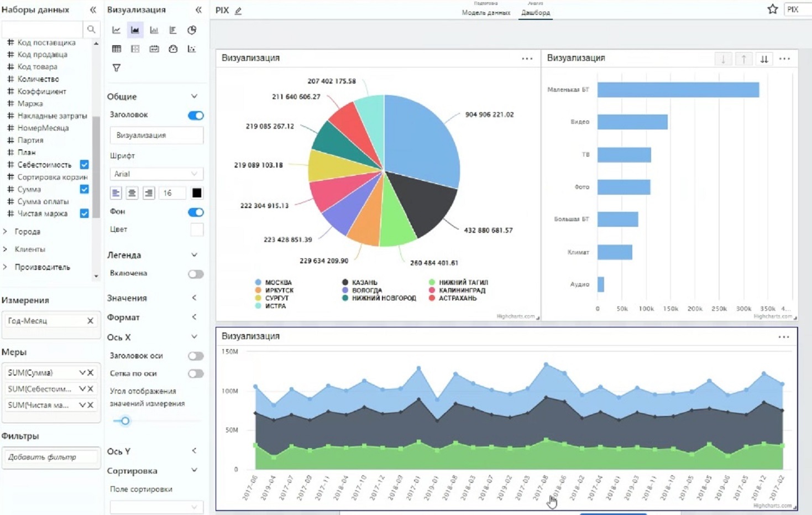Expand the Формат section
The width and height of the screenshot is (812, 515).
click(194, 317)
